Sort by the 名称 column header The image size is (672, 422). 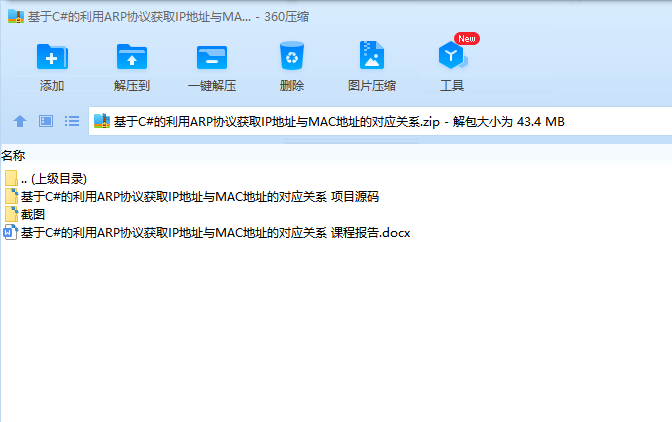[13, 156]
